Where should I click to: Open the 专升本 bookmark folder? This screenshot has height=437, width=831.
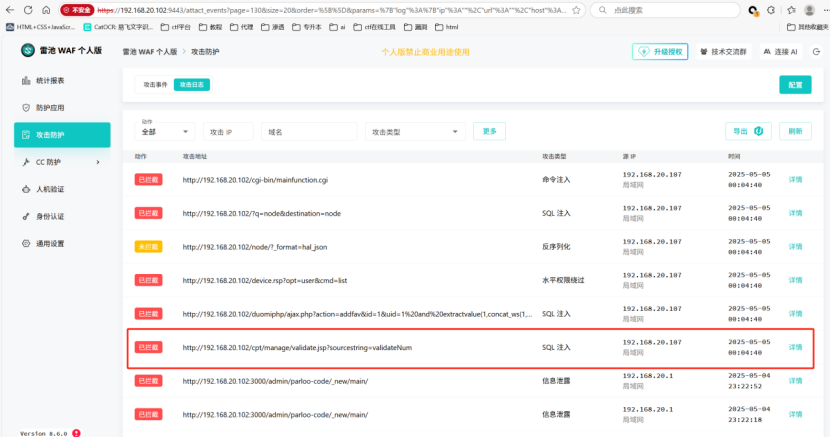306,27
